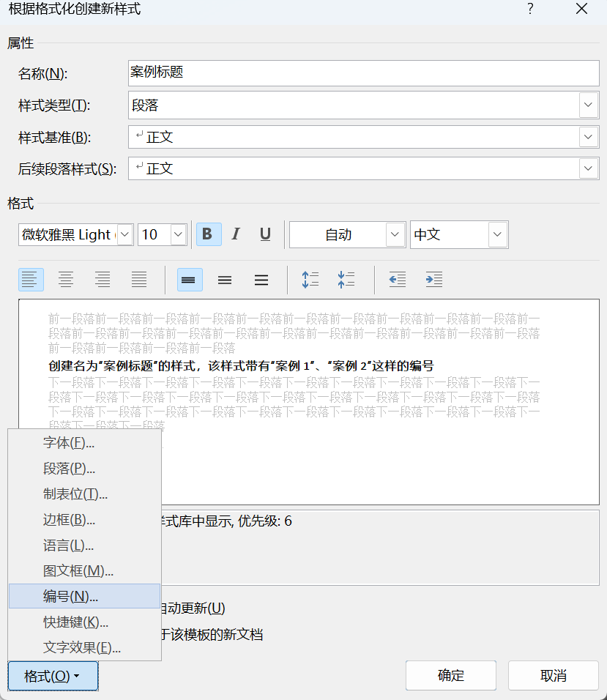Viewport: 607px width, 700px height.
Task: Decrease paragraph spacing
Action: click(x=346, y=280)
